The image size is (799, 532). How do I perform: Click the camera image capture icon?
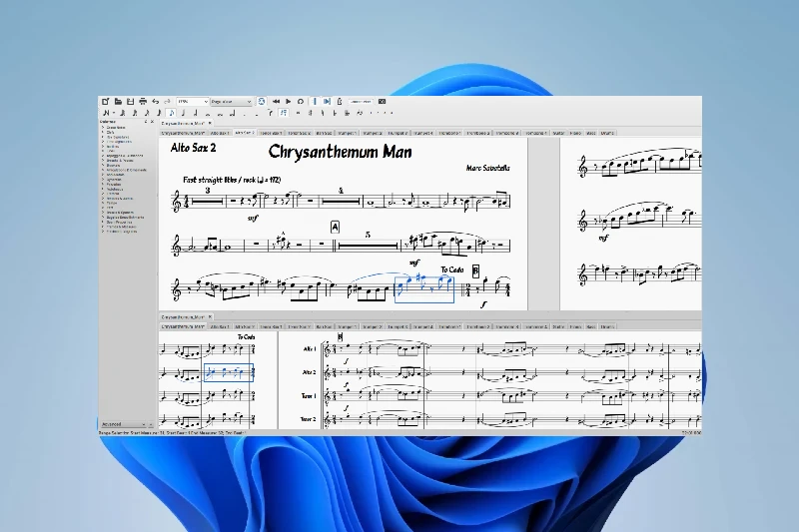[383, 102]
